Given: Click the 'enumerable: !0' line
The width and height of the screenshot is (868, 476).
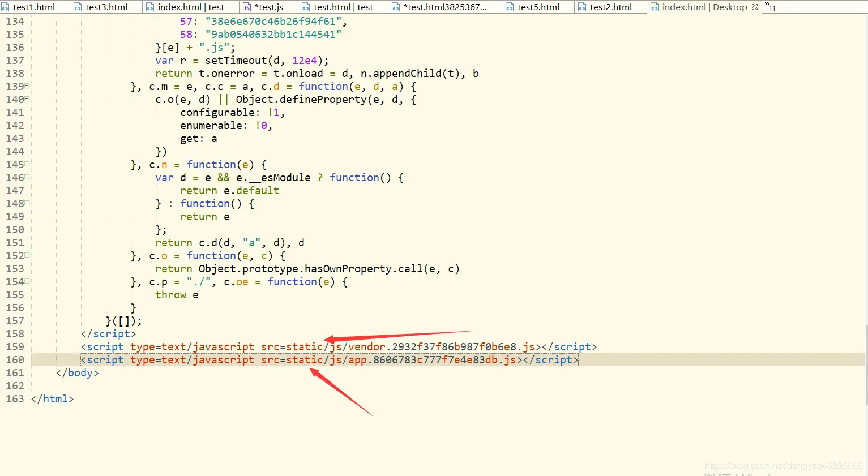Looking at the screenshot, I should (x=226, y=126).
